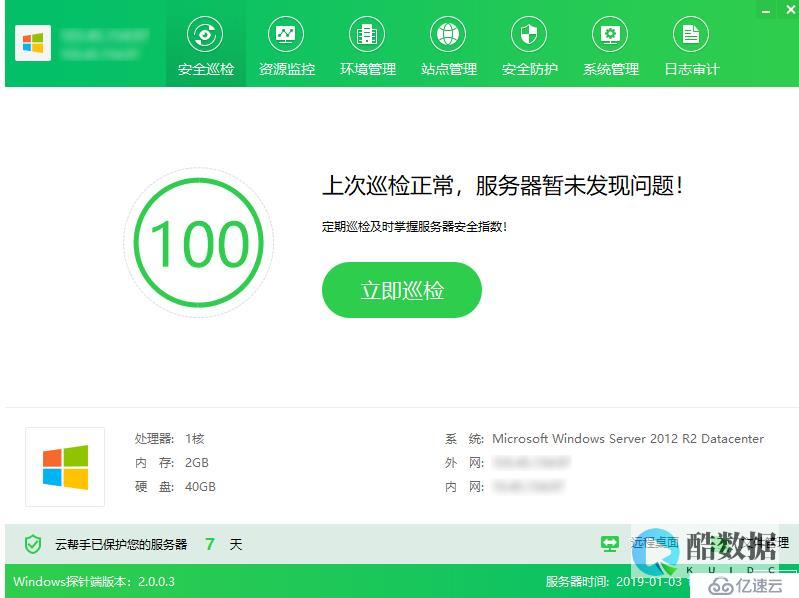The image size is (799, 598).
Task: Open the 安全防护 security protection tab
Action: click(x=529, y=46)
